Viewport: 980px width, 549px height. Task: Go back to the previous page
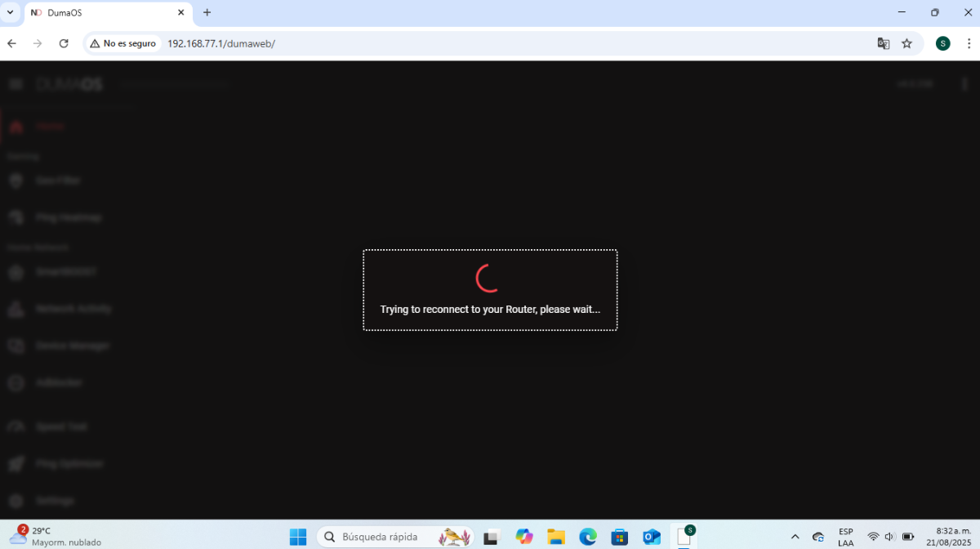(12, 43)
